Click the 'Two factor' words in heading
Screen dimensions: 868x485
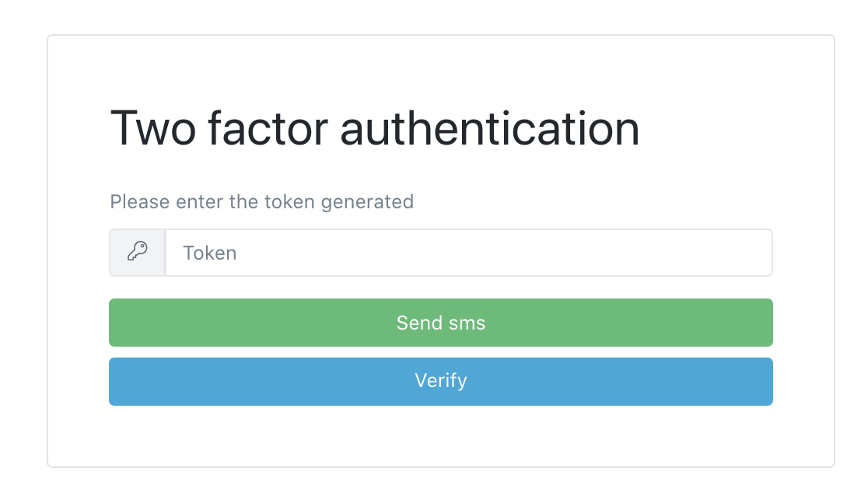pos(220,129)
